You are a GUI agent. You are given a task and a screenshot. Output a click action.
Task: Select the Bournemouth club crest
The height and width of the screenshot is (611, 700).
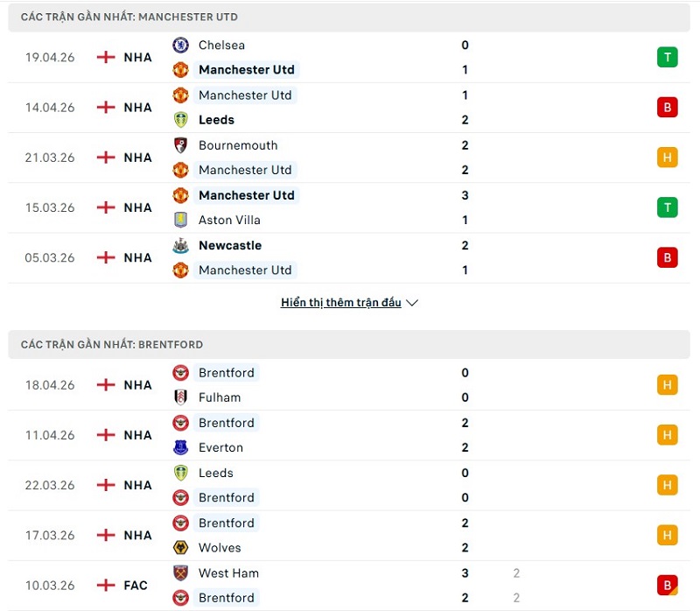[181, 145]
